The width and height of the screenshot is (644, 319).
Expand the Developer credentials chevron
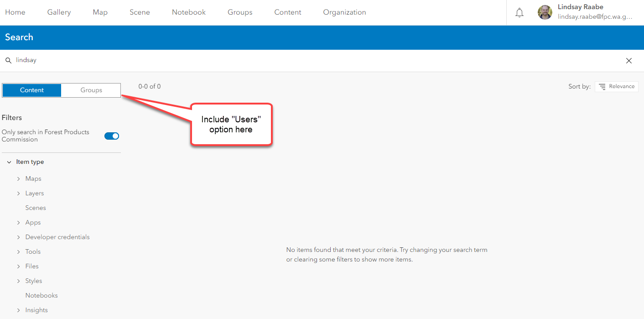[x=19, y=237]
